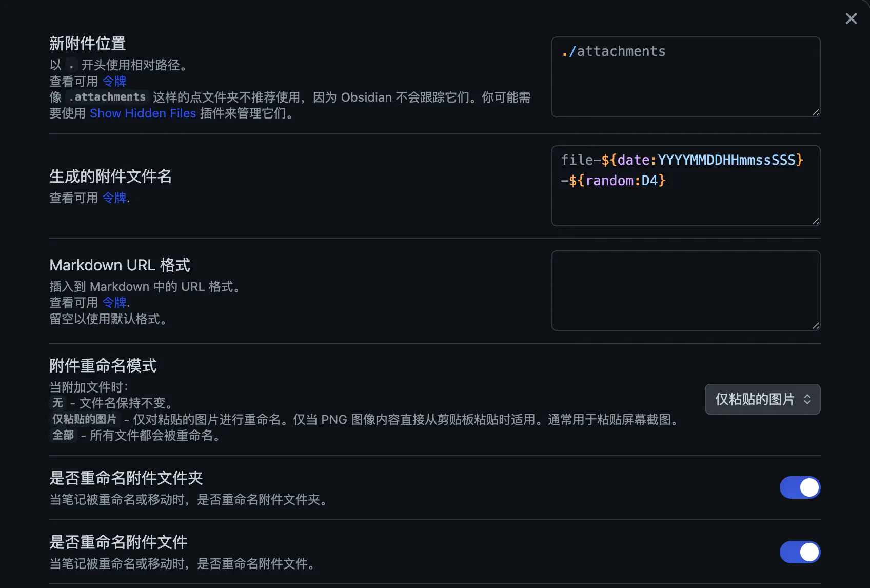Open the 仅粘贴的图片 rename mode dropdown
This screenshot has width=870, height=588.
[762, 399]
